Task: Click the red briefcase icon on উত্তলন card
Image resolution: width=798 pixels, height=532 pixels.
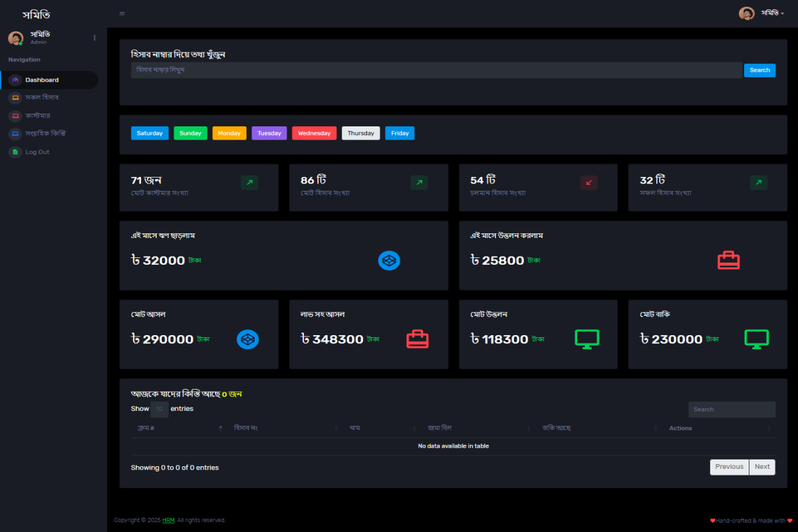Action: [x=729, y=261]
